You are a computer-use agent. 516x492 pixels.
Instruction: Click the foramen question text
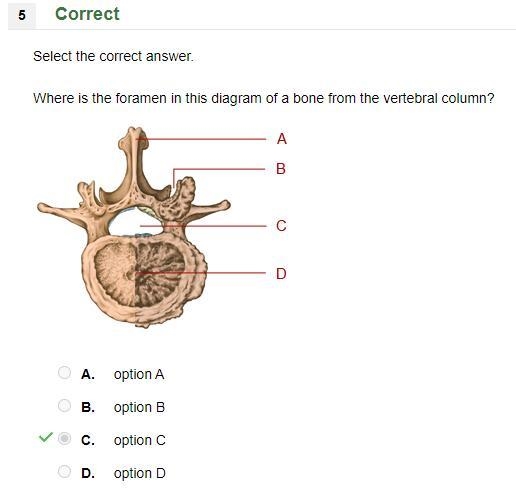[x=264, y=98]
